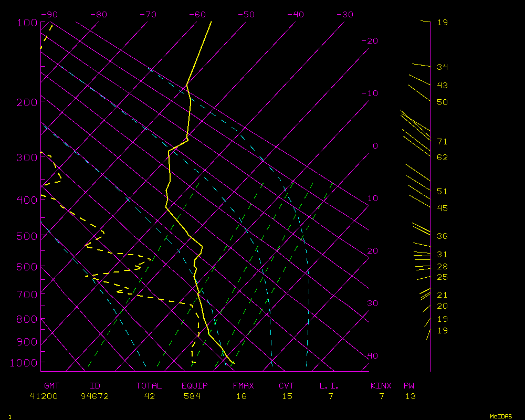Click the 0 isotherm label on right

(375, 146)
